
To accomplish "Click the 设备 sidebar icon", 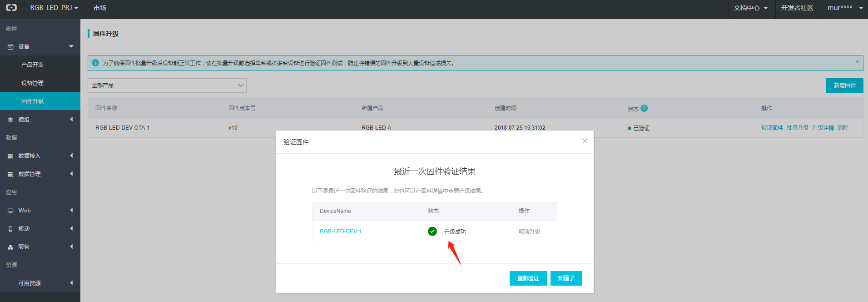I will (10, 47).
